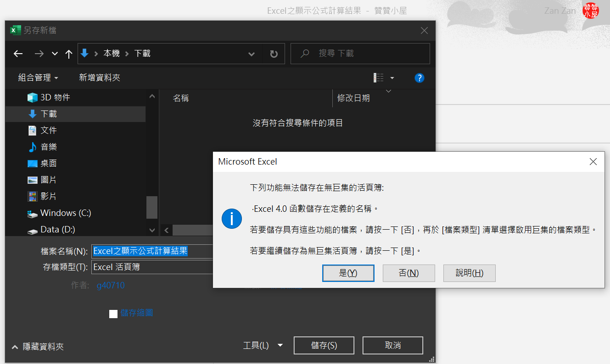Screen dimensions: 610x364
Task: Enable the 儲存縮圖 checkbox
Action: (x=113, y=314)
